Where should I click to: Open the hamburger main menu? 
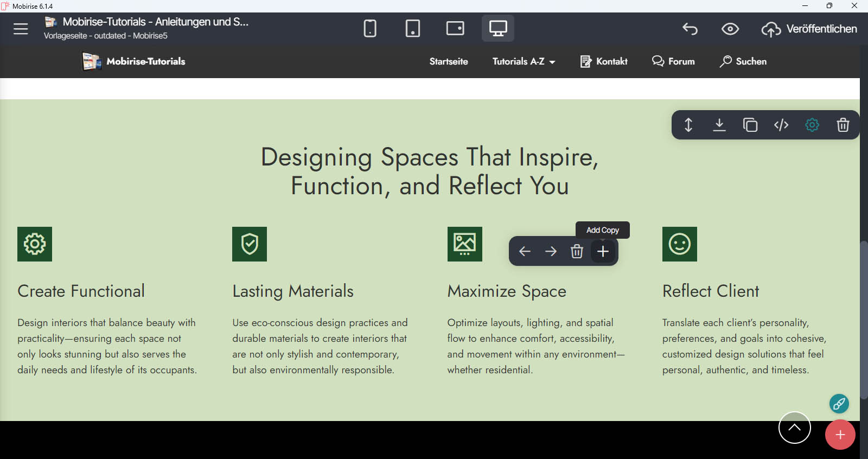tap(21, 29)
